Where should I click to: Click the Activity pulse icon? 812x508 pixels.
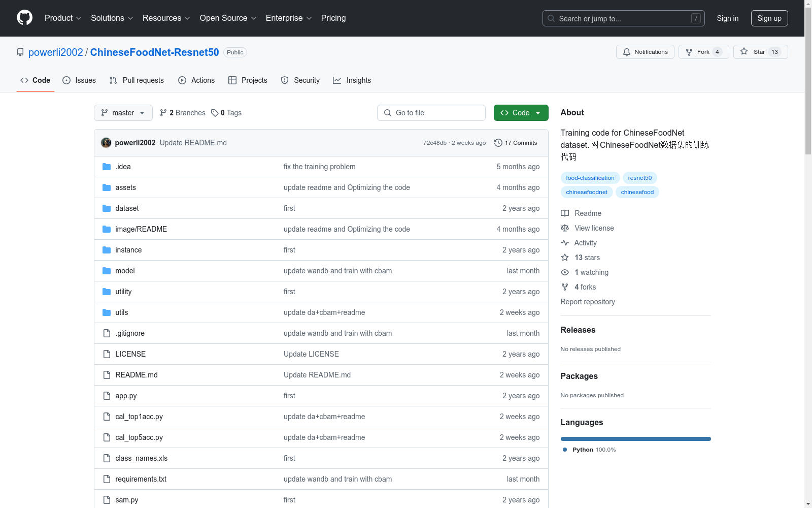point(565,243)
